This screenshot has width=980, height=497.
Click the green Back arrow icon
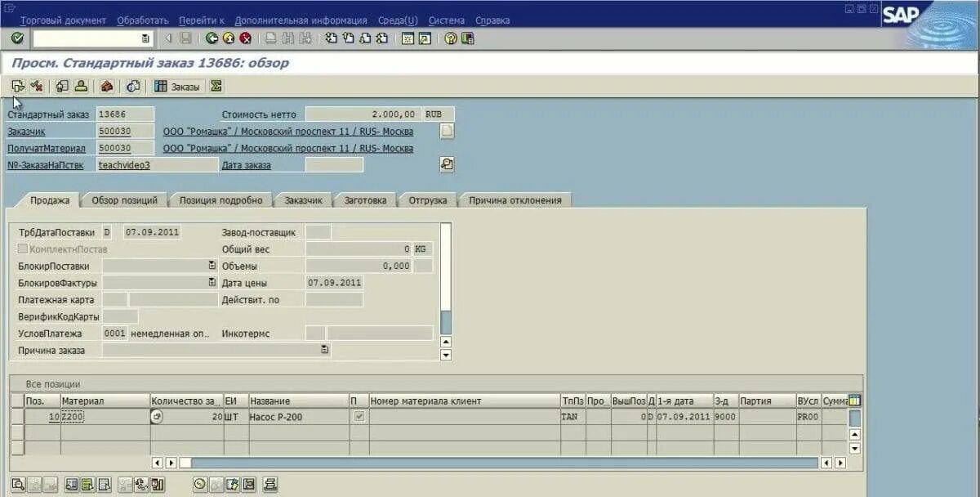click(x=212, y=38)
